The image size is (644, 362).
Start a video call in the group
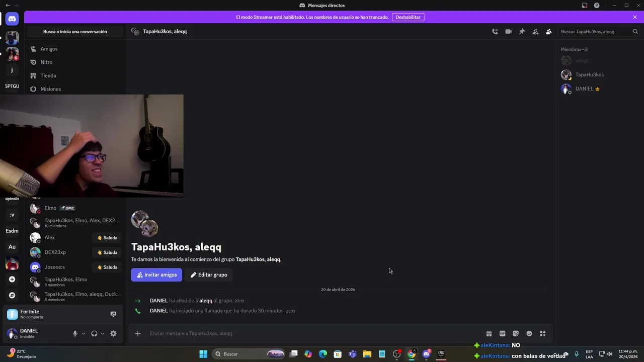tap(509, 31)
